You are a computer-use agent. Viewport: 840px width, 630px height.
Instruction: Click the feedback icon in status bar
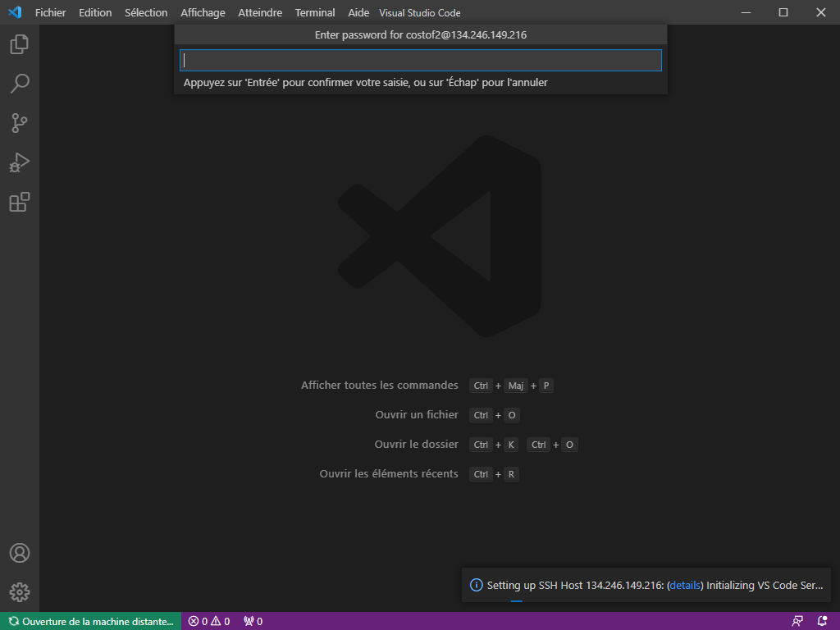point(797,621)
